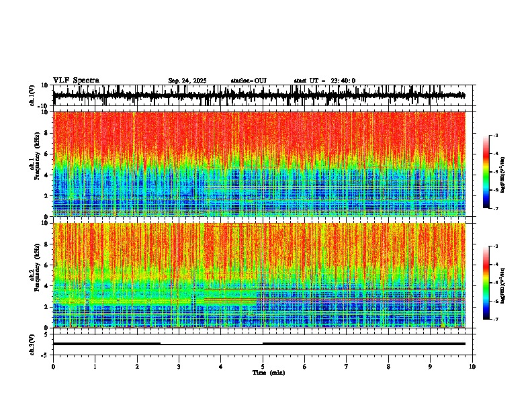The height and width of the screenshot is (411, 532).
Task: Click the "-3" label atop the ch.1 color scale
Action: tap(496, 135)
